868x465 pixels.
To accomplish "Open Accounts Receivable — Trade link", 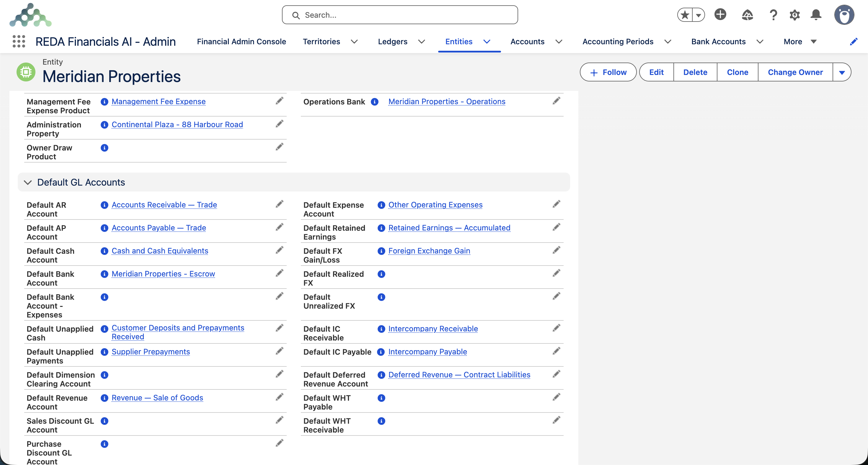I will point(164,205).
